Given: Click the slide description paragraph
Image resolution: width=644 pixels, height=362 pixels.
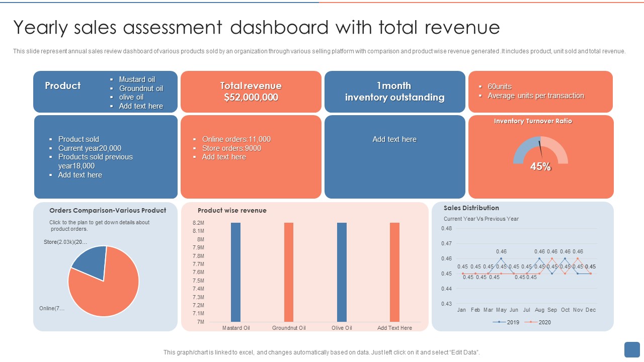Looking at the screenshot, I should (319, 51).
